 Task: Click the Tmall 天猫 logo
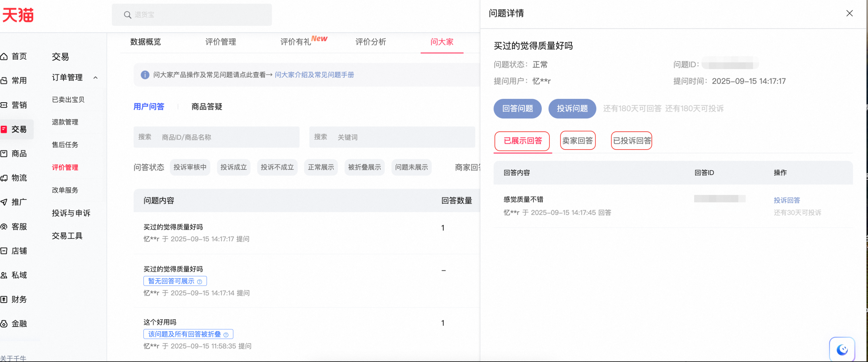(x=18, y=15)
